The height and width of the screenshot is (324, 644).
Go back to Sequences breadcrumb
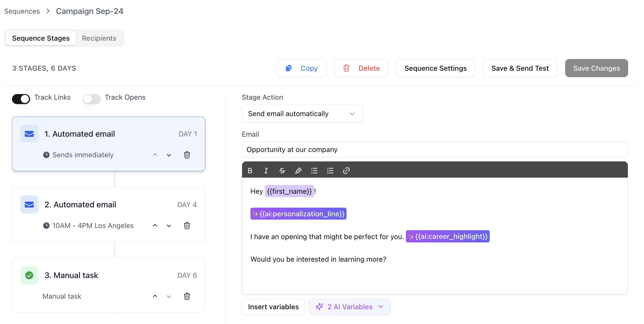[22, 11]
